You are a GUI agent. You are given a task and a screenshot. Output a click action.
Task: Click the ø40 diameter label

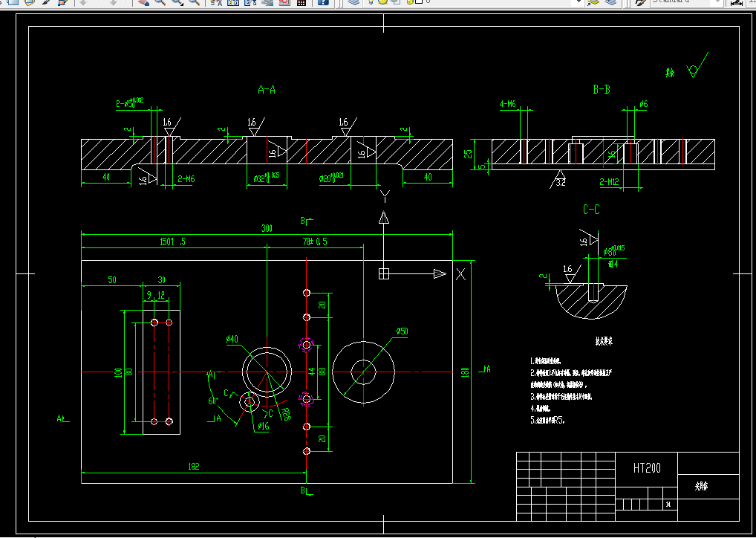(x=232, y=339)
